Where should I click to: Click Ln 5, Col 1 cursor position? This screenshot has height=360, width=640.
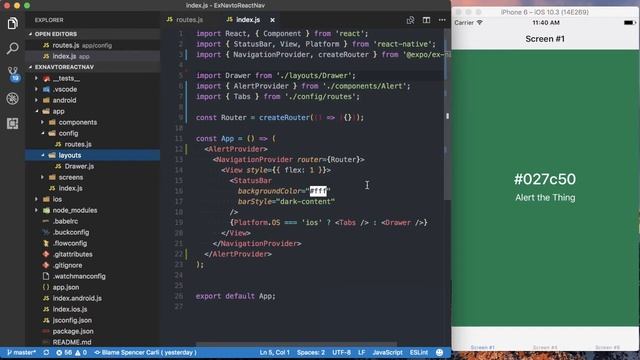point(274,352)
